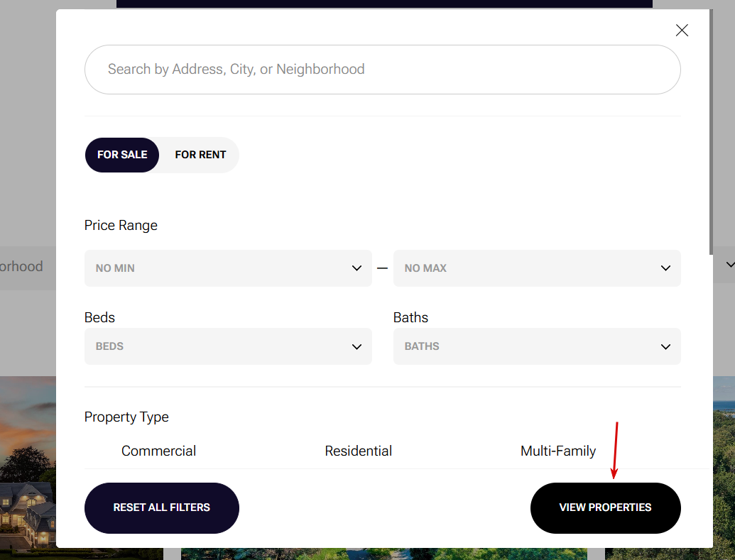Select the Commercial property type

click(x=158, y=451)
